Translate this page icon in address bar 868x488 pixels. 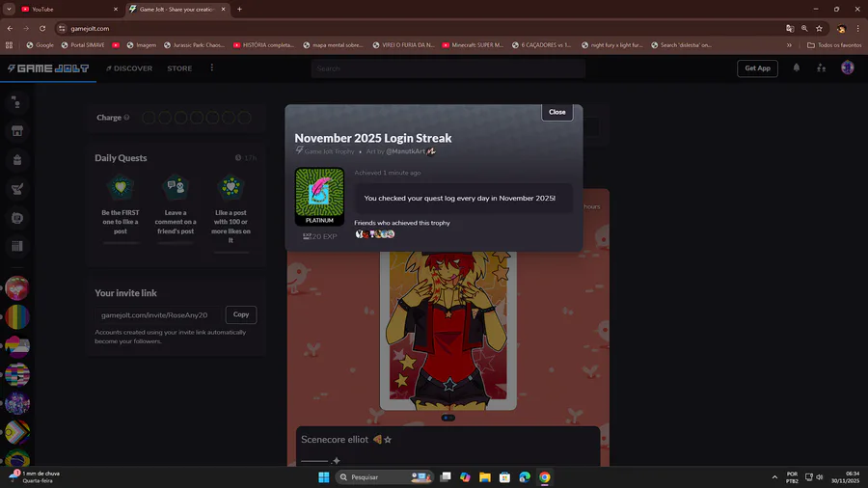coord(790,28)
